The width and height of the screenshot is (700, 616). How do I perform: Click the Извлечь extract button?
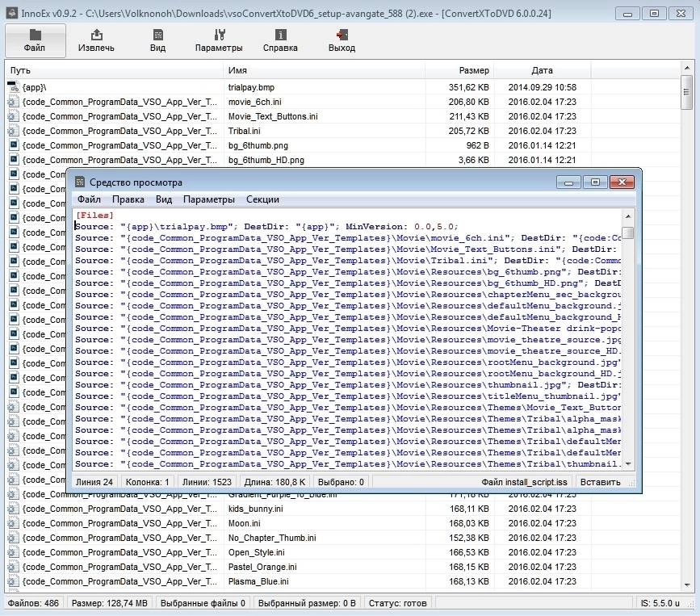click(96, 40)
